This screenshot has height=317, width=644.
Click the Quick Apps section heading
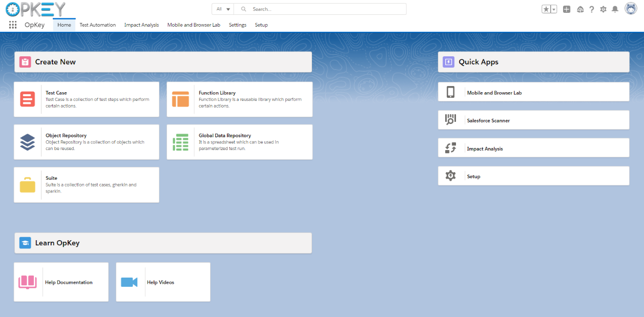click(479, 62)
